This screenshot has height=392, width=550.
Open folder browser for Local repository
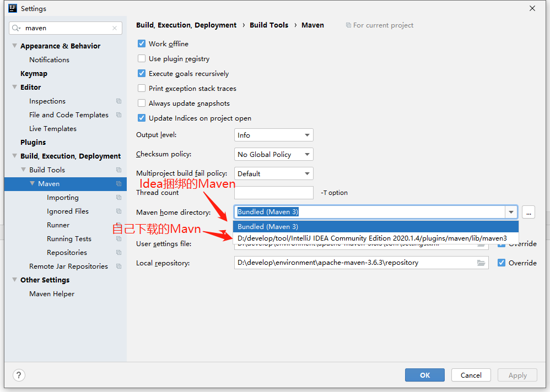481,263
